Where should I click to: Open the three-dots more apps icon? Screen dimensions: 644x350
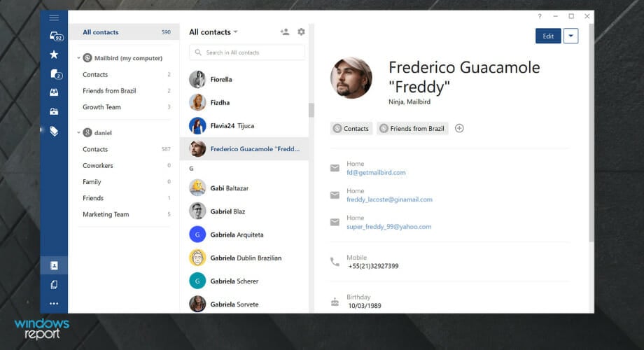(x=54, y=304)
